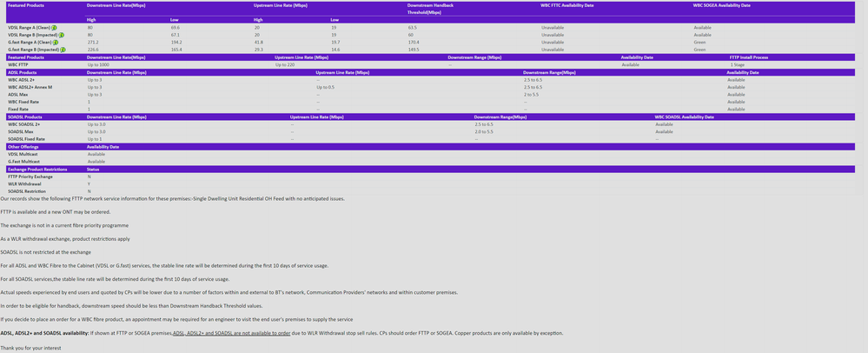The image size is (868, 353).
Task: Click the 'SOADSL Max' row label
Action: [x=21, y=132]
